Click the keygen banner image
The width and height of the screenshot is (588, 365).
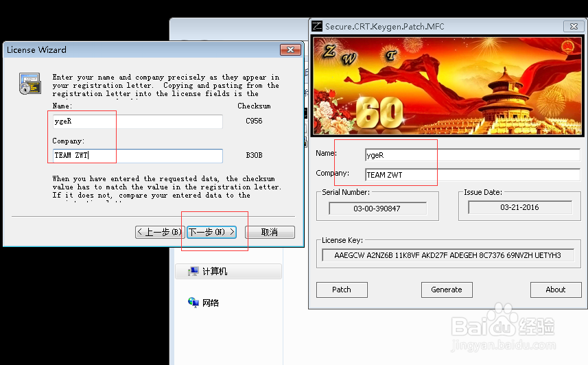click(x=448, y=86)
